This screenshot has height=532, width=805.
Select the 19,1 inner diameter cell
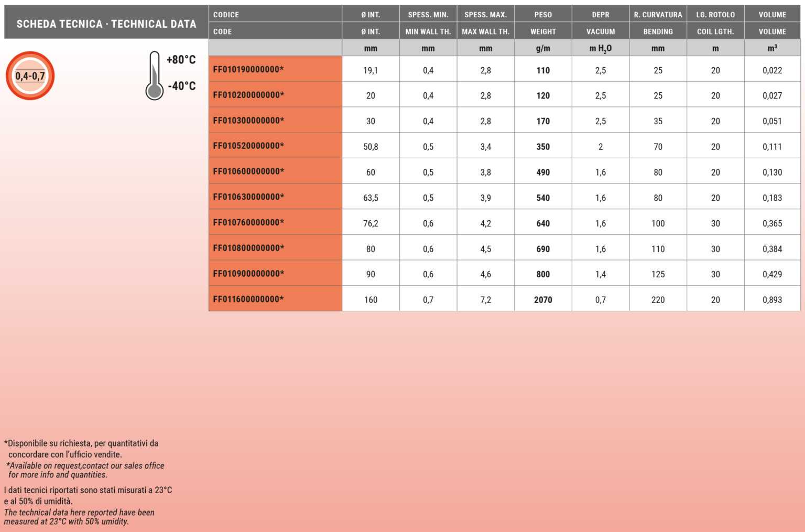tap(371, 70)
